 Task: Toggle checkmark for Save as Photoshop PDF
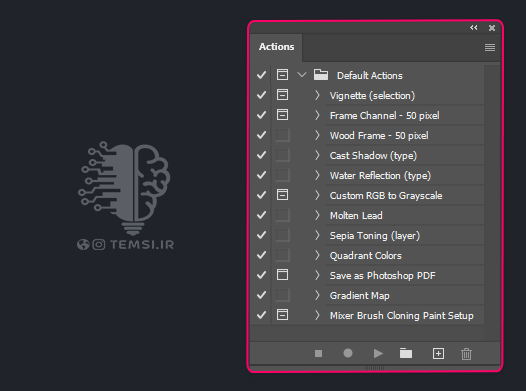261,275
